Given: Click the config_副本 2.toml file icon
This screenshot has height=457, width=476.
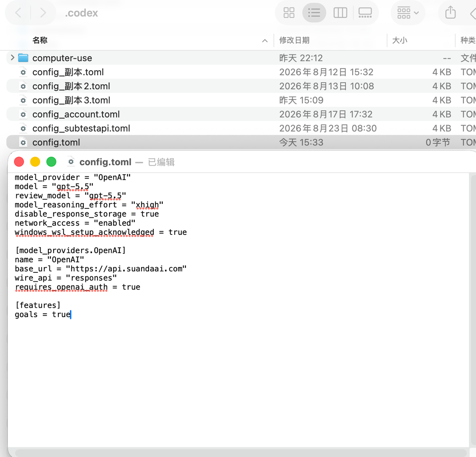Looking at the screenshot, I should point(23,86).
